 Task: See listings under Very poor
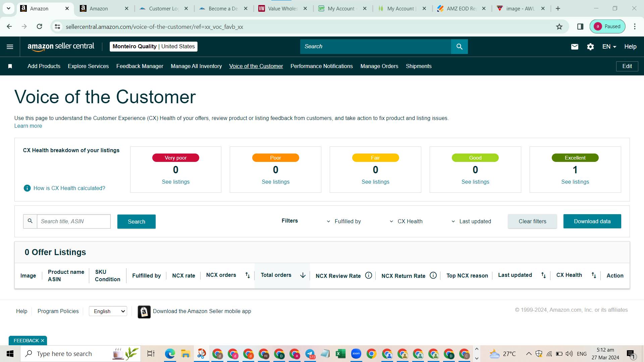[x=176, y=182]
